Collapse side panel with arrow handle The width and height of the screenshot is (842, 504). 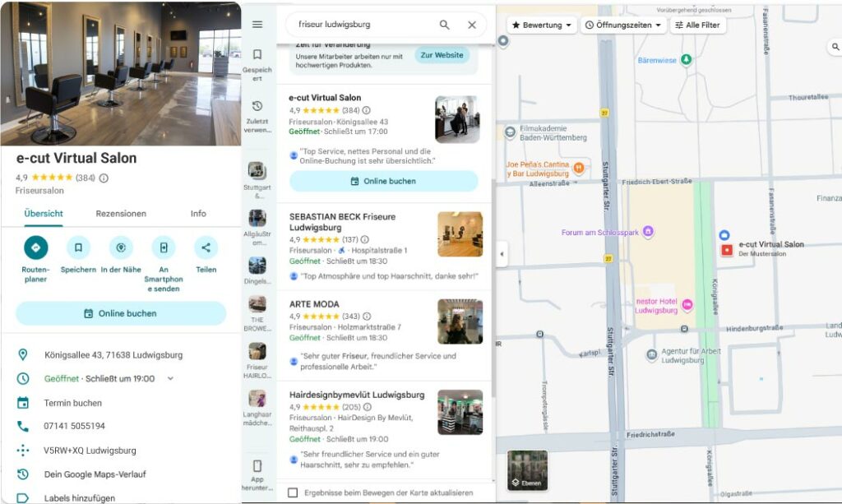coord(502,254)
